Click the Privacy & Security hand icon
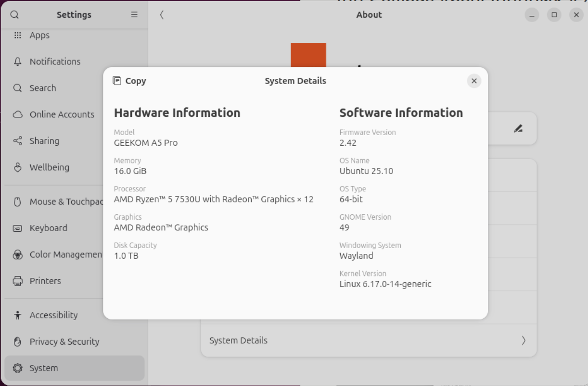The image size is (588, 386). (18, 342)
